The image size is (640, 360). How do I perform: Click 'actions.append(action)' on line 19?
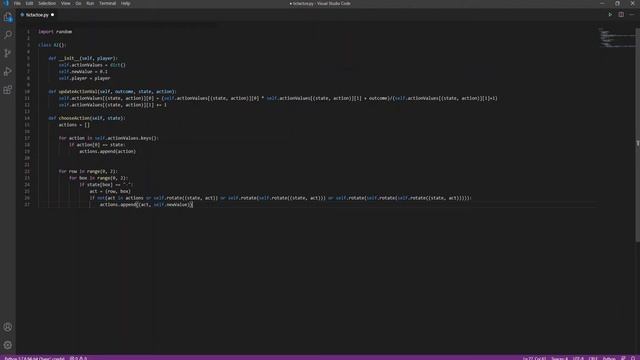108,151
